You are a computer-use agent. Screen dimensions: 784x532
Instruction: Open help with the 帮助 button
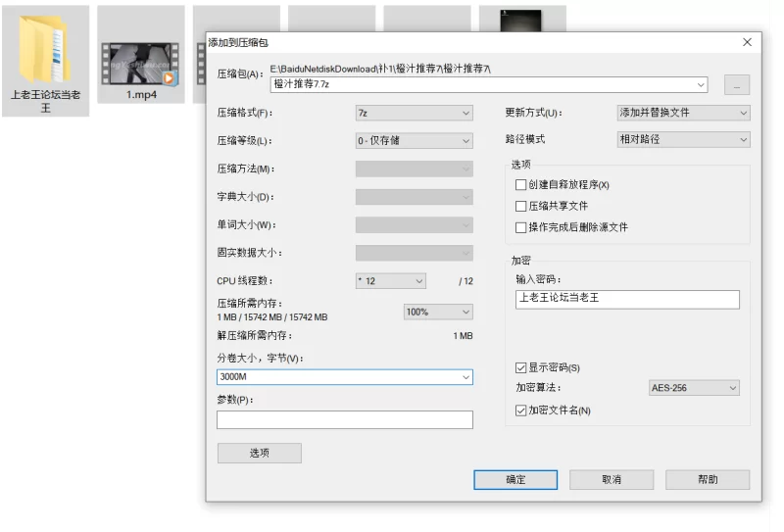[x=708, y=479]
